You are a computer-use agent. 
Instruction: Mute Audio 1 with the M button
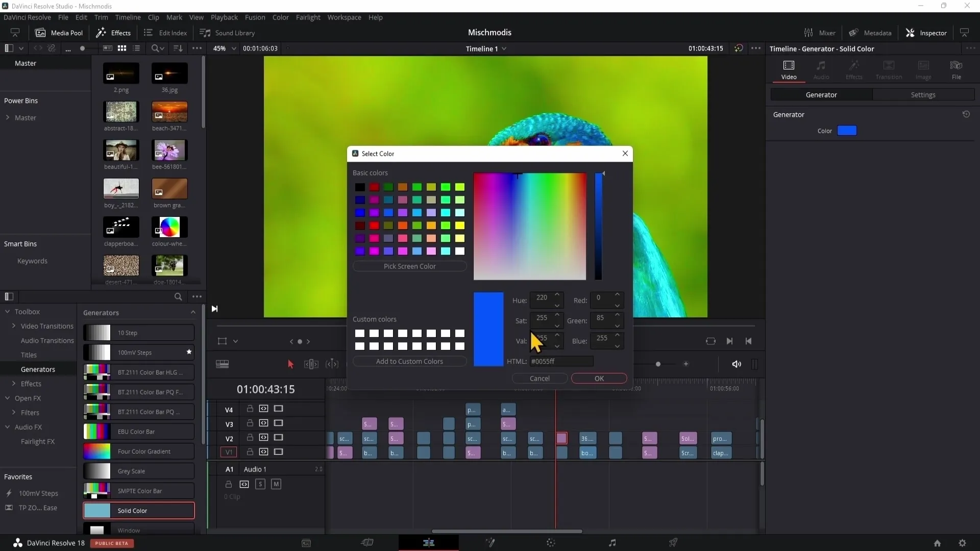coord(276,484)
